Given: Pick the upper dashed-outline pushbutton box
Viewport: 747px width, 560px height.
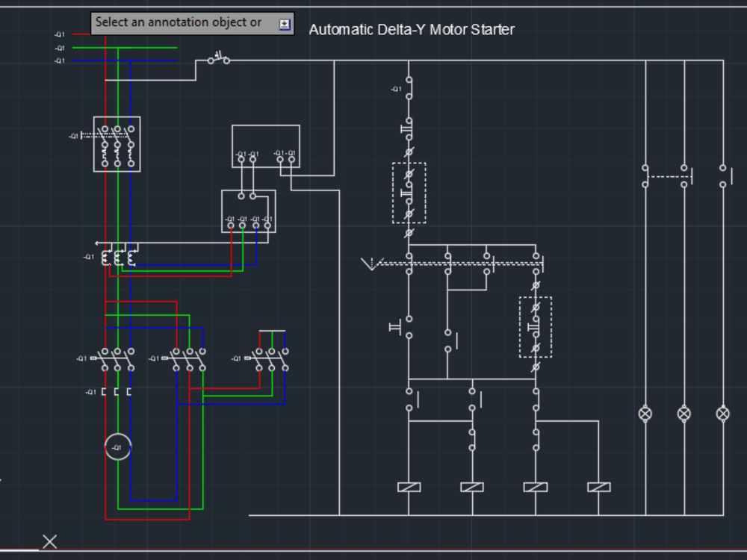Looking at the screenshot, I should 409,193.
